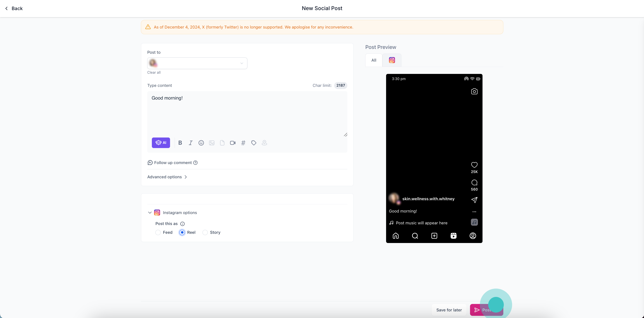Switch to the All preview tab
Viewport: 644px width, 318px height.
click(x=374, y=60)
